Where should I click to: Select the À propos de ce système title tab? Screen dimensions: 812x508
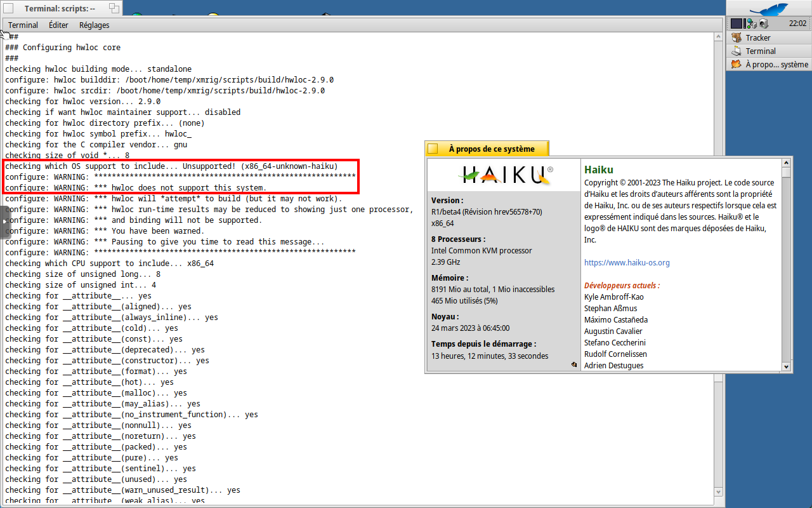492,148
